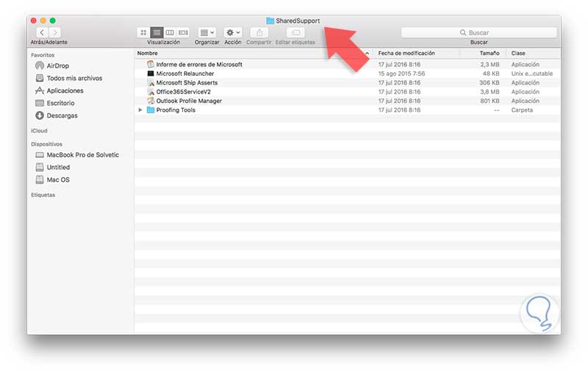Click the Compartir share button
588x373 pixels.
coord(259,32)
